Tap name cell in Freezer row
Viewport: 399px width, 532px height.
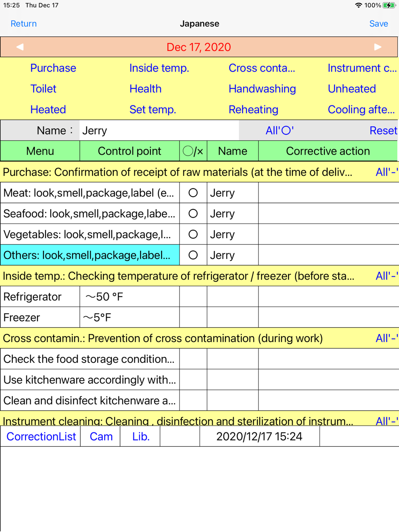coord(233,317)
